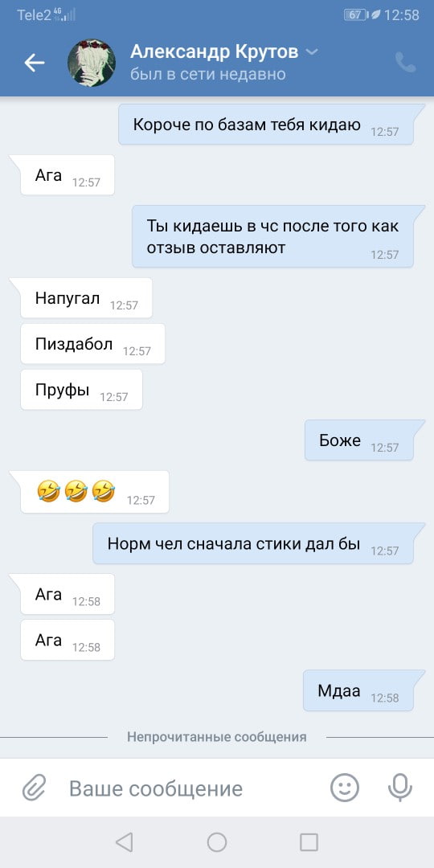Open contact name Александр Крутов header
This screenshot has width=434, height=868.
[x=215, y=51]
